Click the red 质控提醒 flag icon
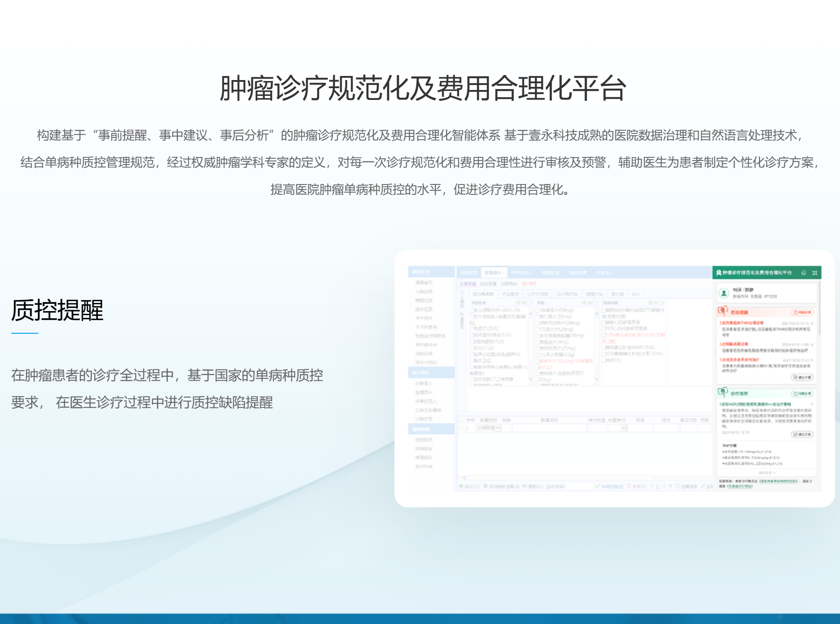 [723, 311]
